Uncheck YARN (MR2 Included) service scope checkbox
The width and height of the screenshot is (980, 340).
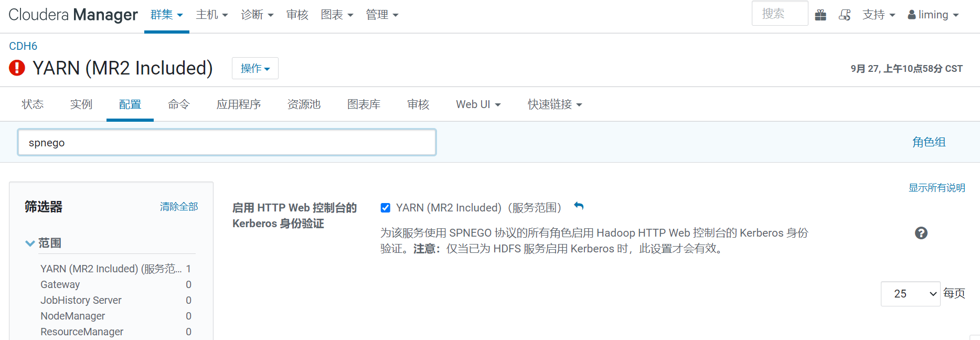click(386, 208)
